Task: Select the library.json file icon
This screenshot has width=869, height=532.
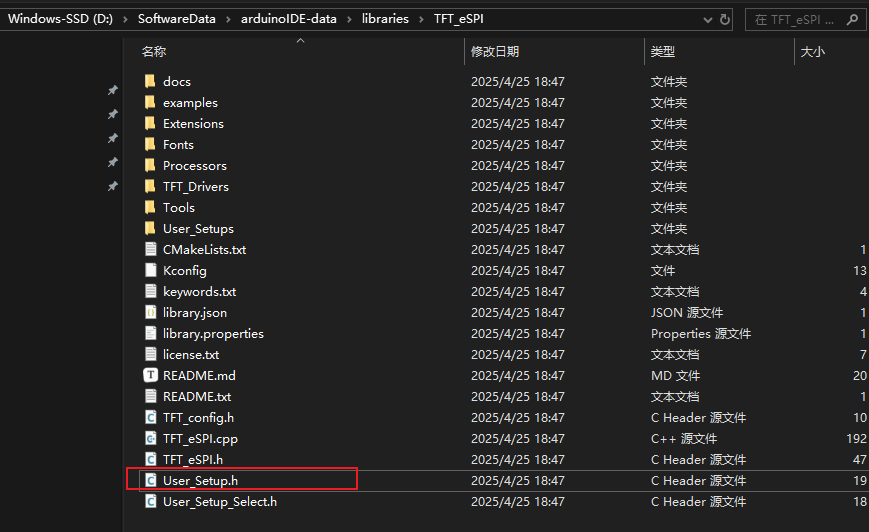Action: (x=150, y=312)
